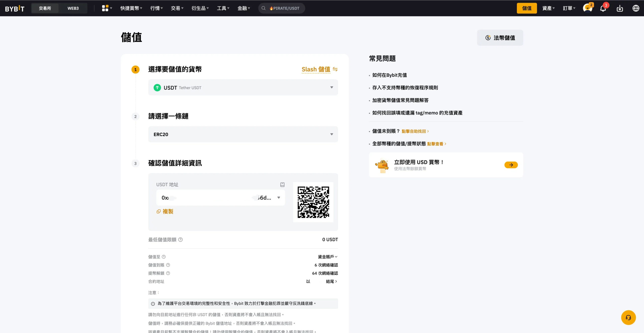Screen dimensions: 644x333
Task: Click the 法幣儲值 button
Action: 500,38
